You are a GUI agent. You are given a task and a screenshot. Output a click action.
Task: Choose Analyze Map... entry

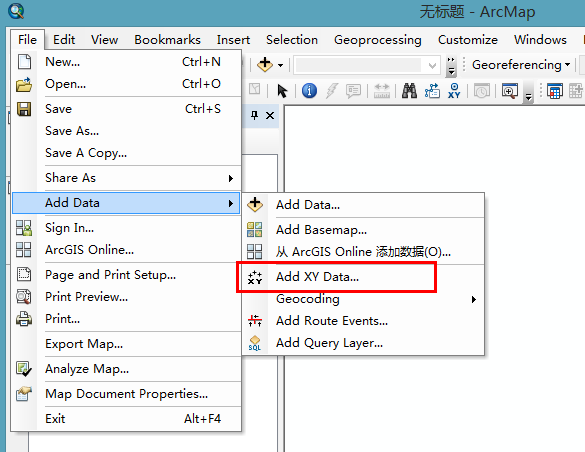[126, 369]
